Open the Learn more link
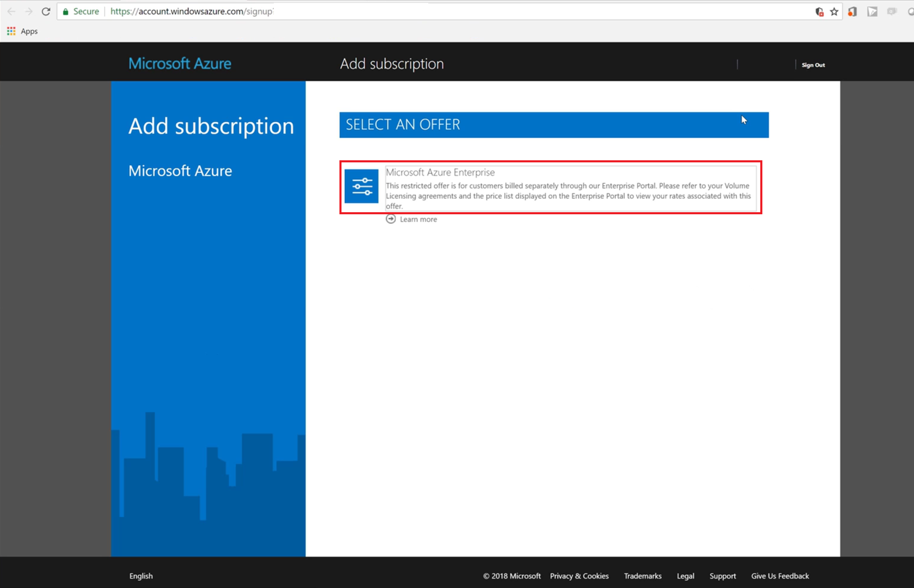Image resolution: width=914 pixels, height=588 pixels. [418, 219]
